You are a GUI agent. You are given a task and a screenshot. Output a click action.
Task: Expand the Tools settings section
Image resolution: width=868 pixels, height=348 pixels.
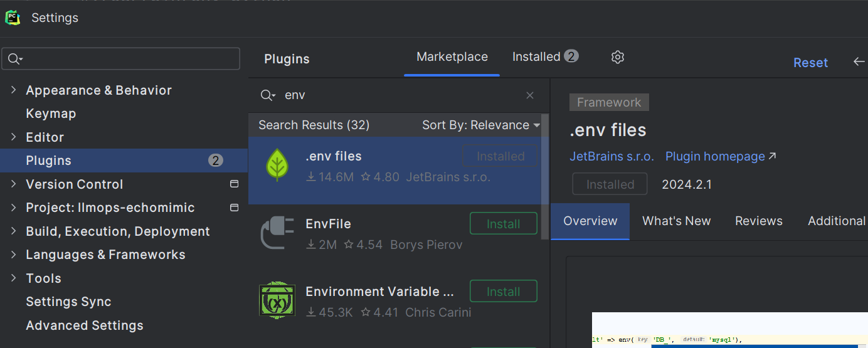tap(14, 278)
